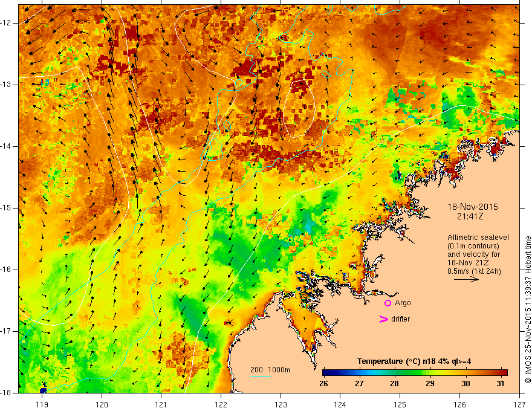
Task: Click colorbar tick value 30
Action: click(x=465, y=384)
